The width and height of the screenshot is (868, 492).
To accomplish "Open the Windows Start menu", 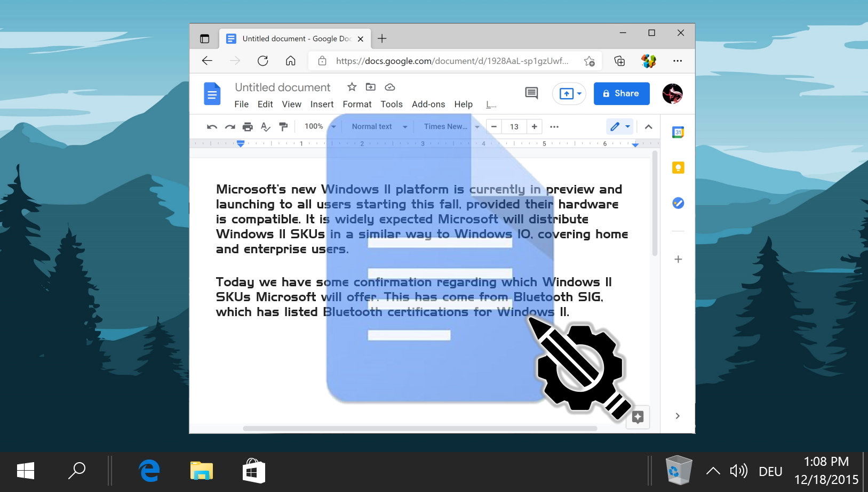I will pos(26,471).
